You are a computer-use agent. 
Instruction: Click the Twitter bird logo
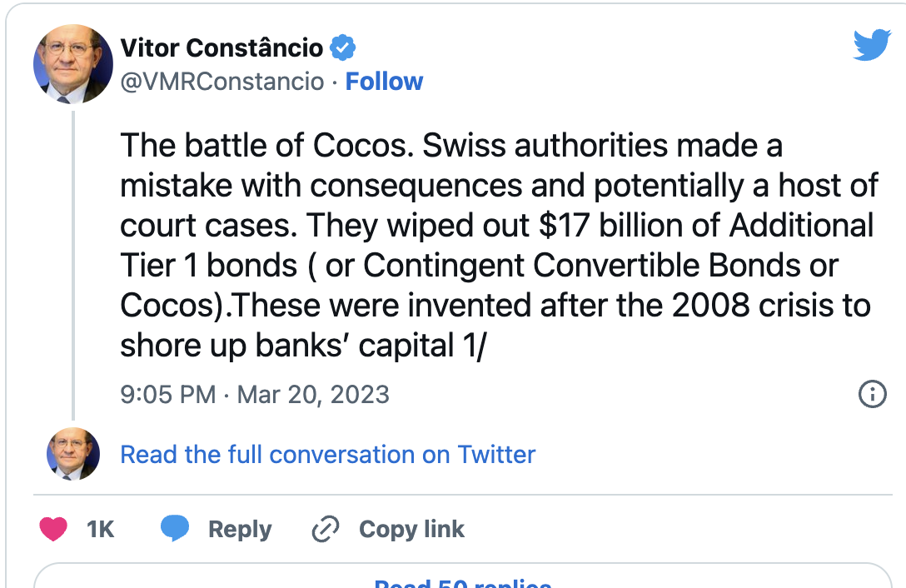pos(872,45)
